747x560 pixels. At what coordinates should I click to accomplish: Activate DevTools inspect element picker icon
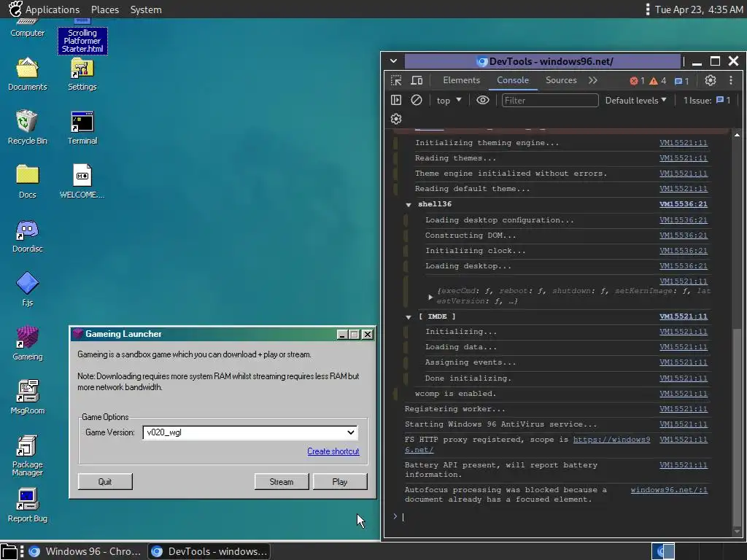(396, 80)
